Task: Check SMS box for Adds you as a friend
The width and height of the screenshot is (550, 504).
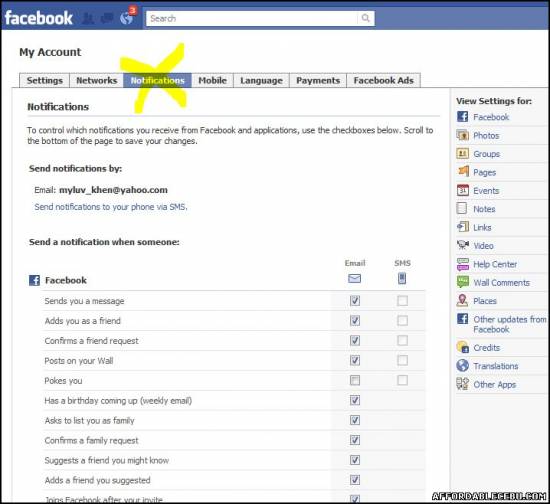Action: pyautogui.click(x=402, y=321)
